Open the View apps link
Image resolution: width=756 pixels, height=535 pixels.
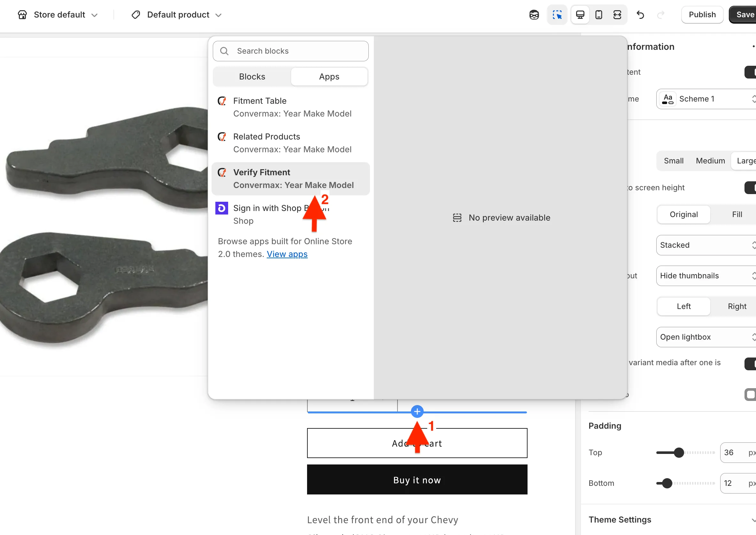point(287,254)
